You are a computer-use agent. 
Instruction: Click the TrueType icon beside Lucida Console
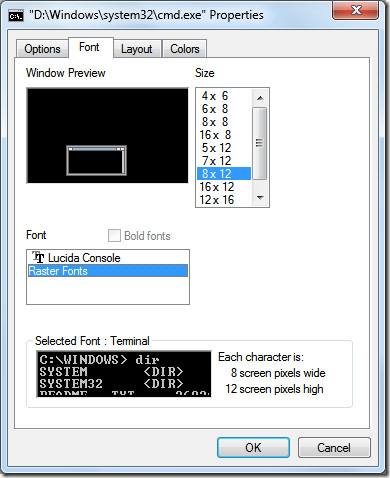38,257
